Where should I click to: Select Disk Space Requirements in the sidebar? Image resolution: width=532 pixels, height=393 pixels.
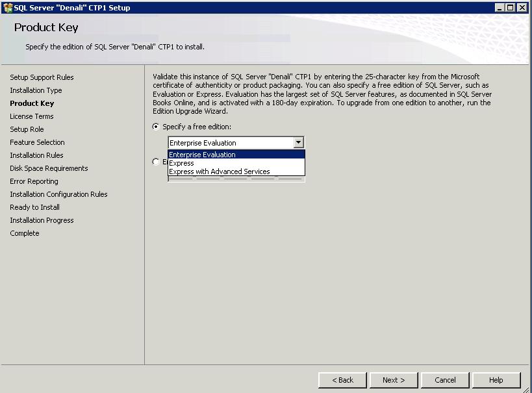[x=49, y=168]
